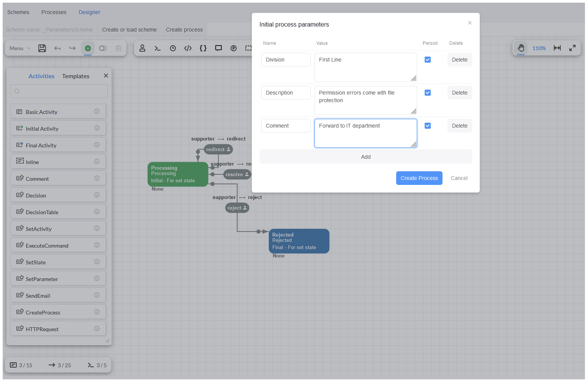Cancel the initial parameters dialog

[x=459, y=178]
